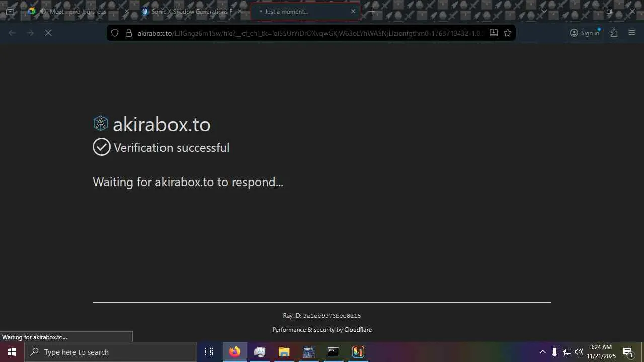Click the taskbar search box
This screenshot has height=362, width=644.
coord(111,352)
